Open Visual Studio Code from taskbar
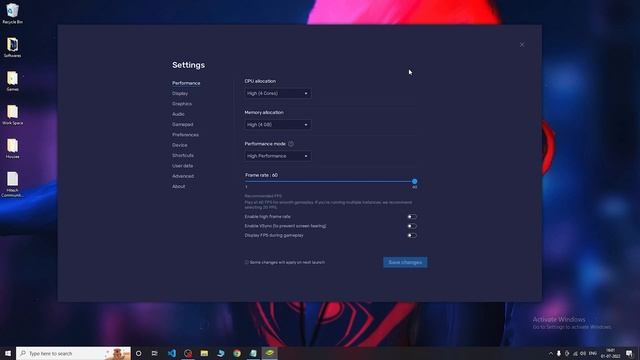640x360 pixels. [x=172, y=353]
